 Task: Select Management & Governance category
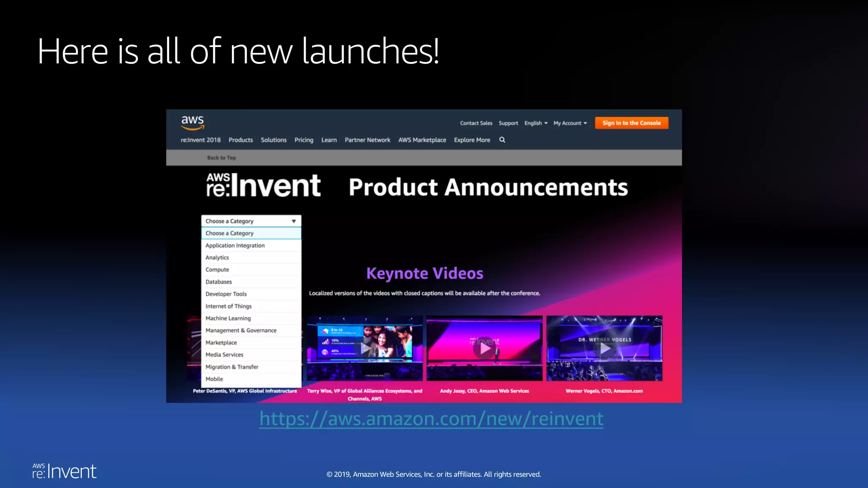coord(251,330)
